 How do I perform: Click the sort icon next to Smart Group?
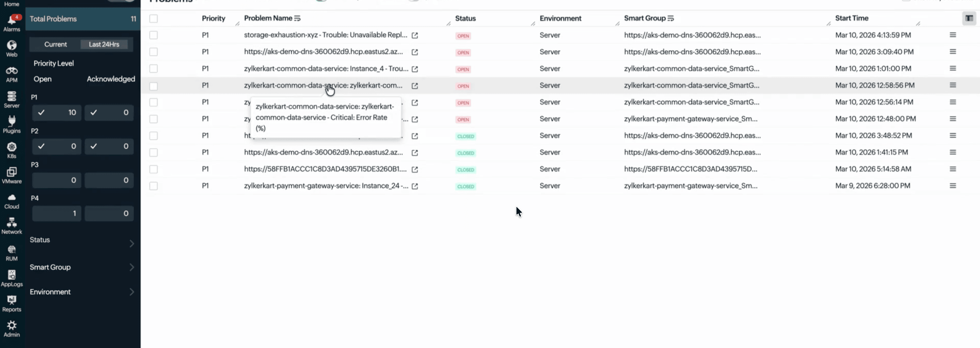[x=671, y=18]
